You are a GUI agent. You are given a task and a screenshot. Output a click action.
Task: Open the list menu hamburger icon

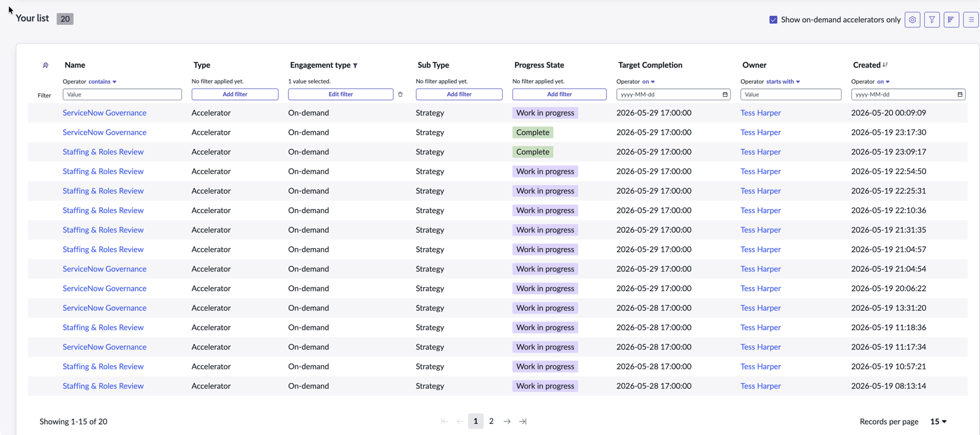coord(971,20)
